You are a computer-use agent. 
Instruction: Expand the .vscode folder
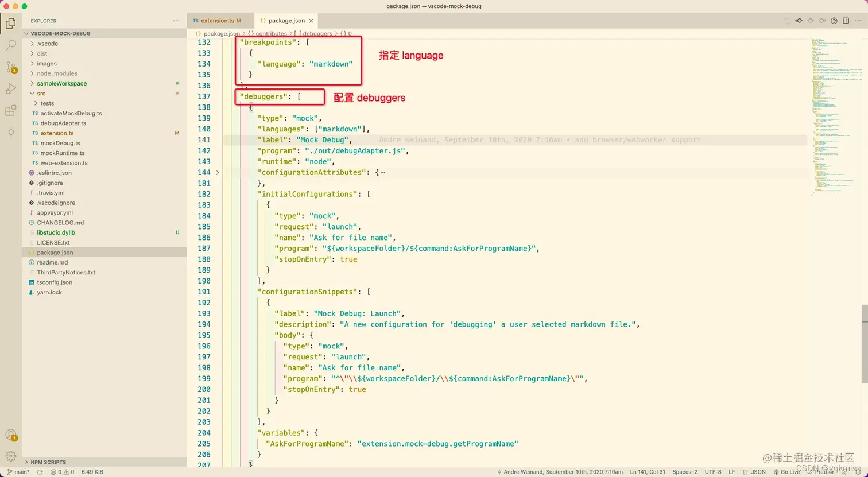104,44
